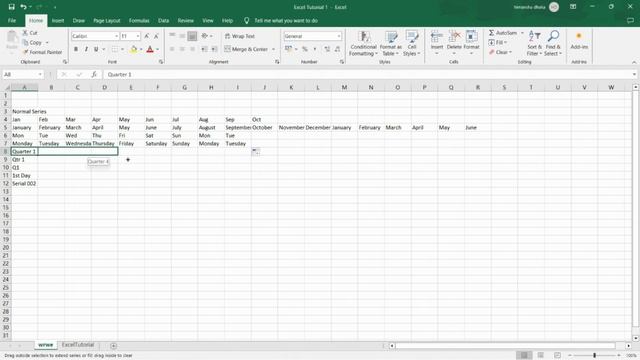Open the File menu
Image resolution: width=640 pixels, height=360 pixels.
(12, 20)
